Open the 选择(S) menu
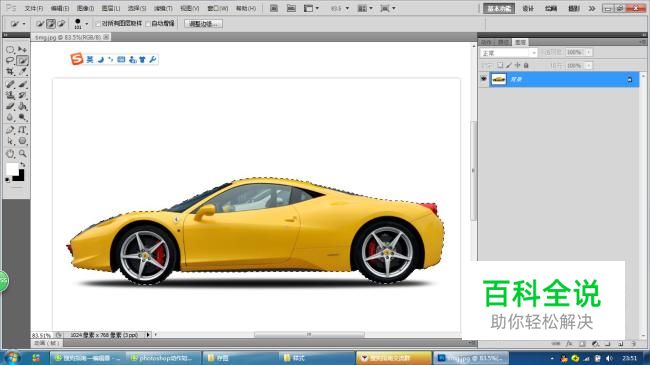The width and height of the screenshot is (650, 365). [x=137, y=8]
